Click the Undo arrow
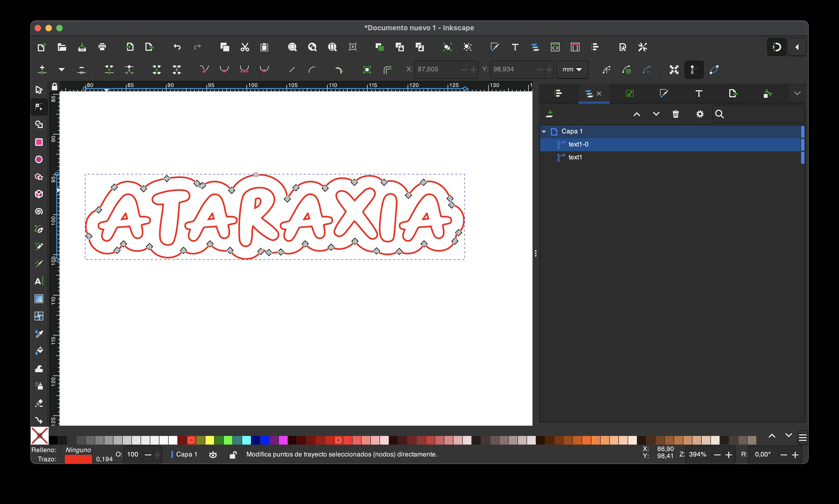Image resolution: width=839 pixels, height=504 pixels. click(177, 47)
